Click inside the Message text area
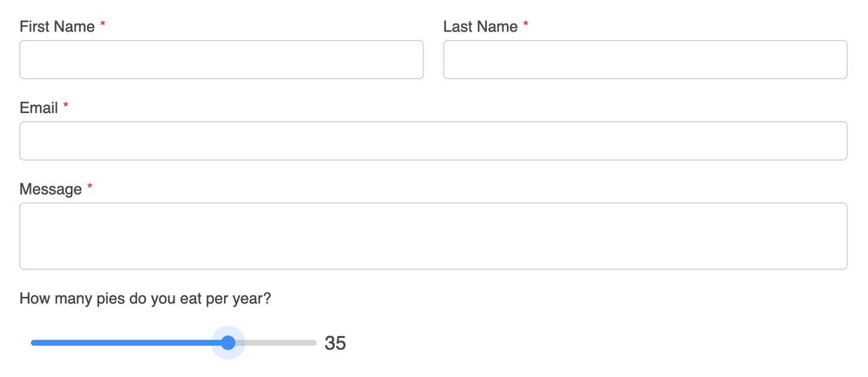 pos(433,235)
